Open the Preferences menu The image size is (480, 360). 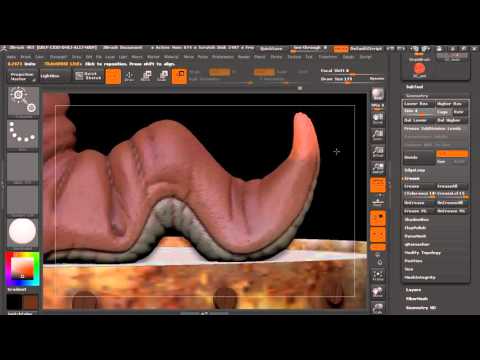[223, 57]
